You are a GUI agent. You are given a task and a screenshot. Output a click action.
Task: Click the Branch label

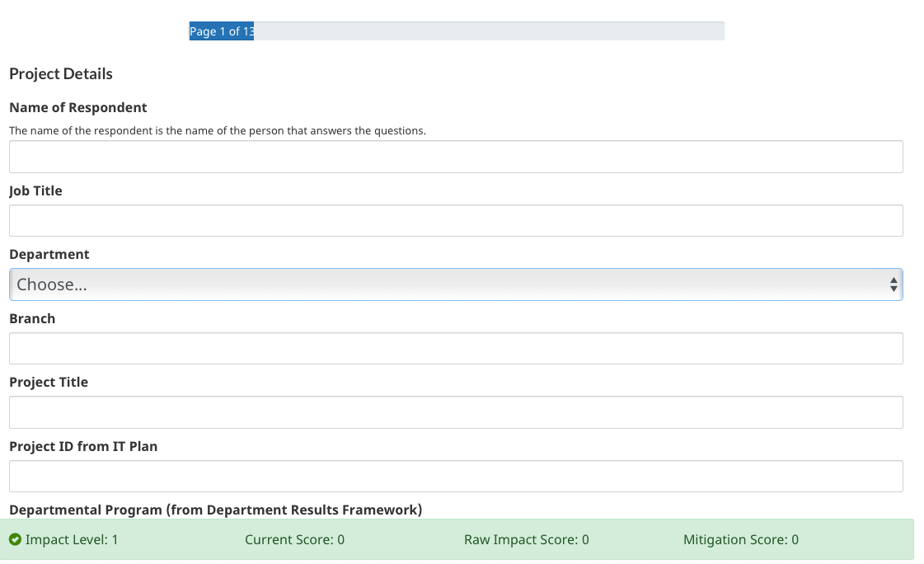pyautogui.click(x=32, y=319)
